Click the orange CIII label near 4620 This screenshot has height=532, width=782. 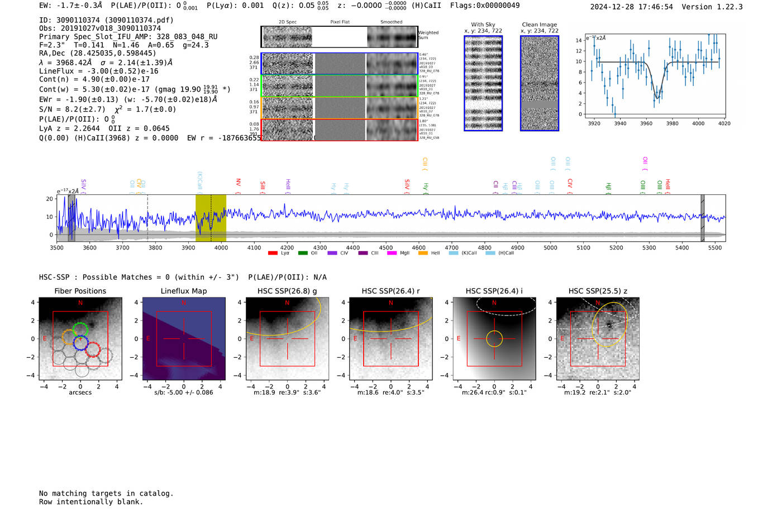click(x=425, y=164)
